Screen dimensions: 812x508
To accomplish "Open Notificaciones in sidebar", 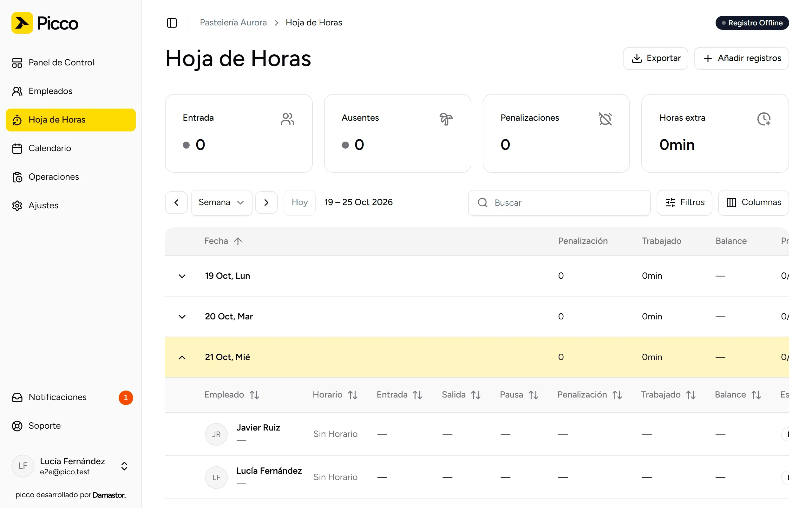I will pos(70,398).
